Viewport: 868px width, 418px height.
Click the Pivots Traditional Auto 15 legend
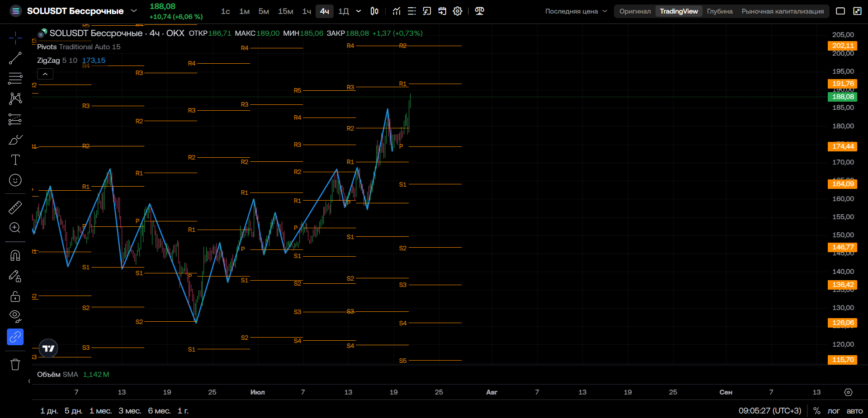(79, 47)
